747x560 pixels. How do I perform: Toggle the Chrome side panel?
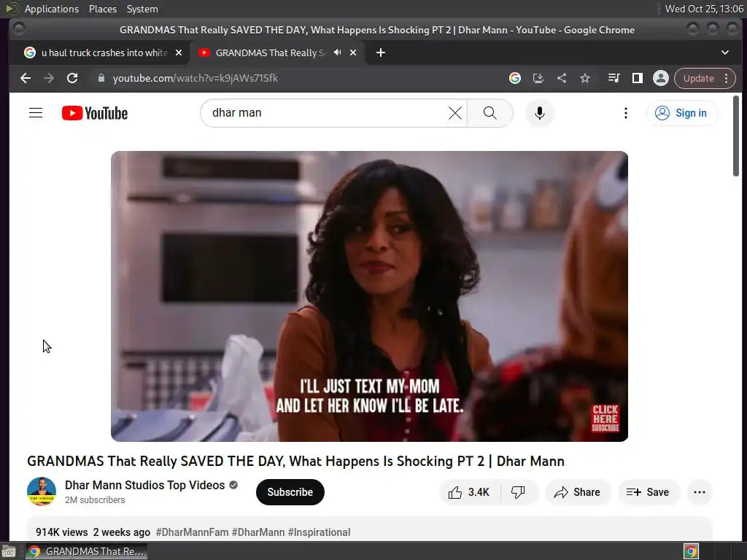637,78
